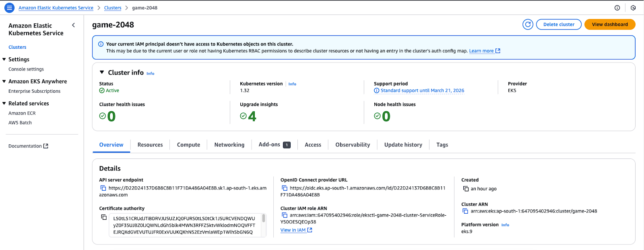The image size is (644, 250).
Task: Click check icon beside Node health issues count
Action: coord(377,116)
